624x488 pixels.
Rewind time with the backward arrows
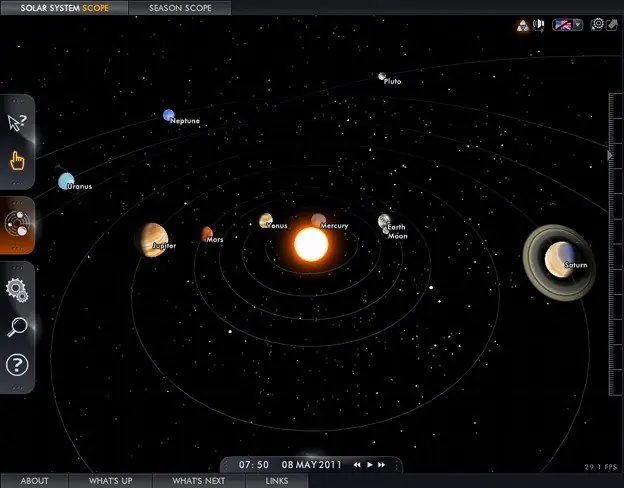point(357,465)
